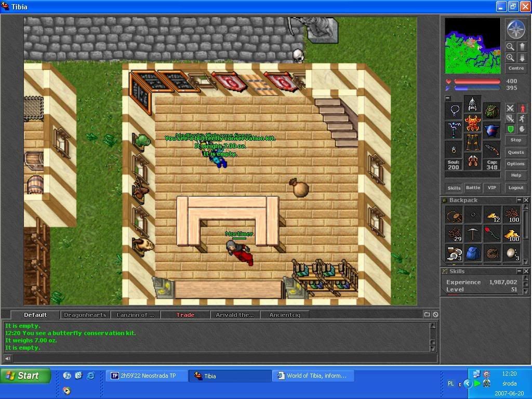This screenshot has height=399, width=532.
Task: Select the red rose in backpack
Action: pyautogui.click(x=492, y=234)
